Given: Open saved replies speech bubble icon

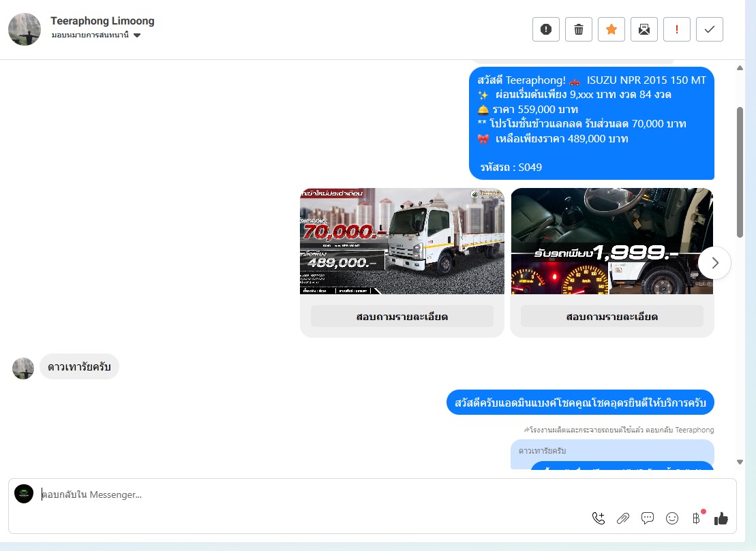Looking at the screenshot, I should pos(648,518).
